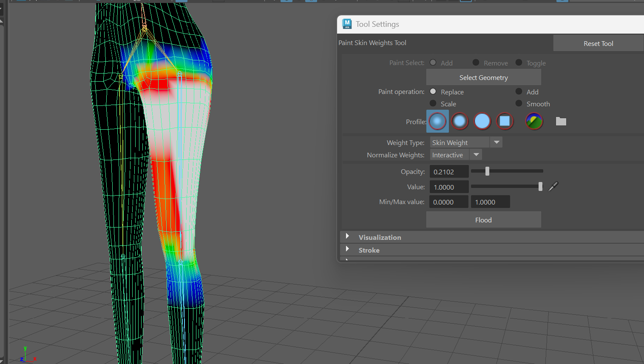This screenshot has width=644, height=364.
Task: Choose the solid round brush profile
Action: pos(482,122)
